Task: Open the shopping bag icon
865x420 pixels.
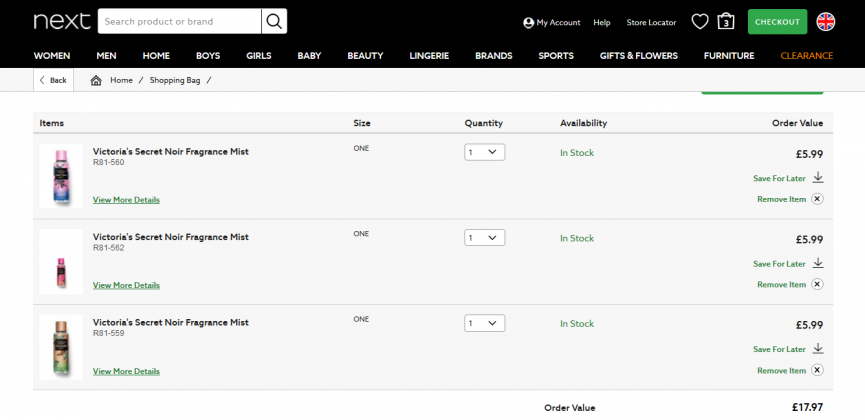Action: (725, 22)
